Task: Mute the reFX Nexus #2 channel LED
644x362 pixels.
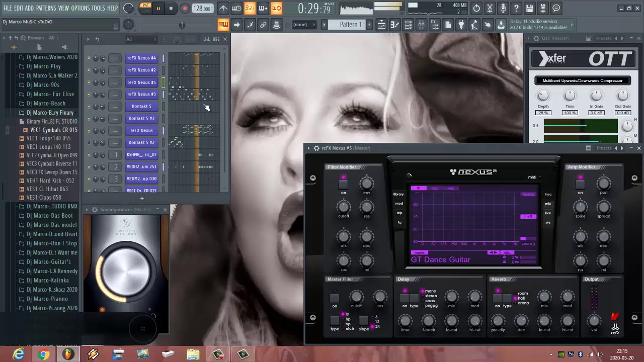Action: point(89,70)
